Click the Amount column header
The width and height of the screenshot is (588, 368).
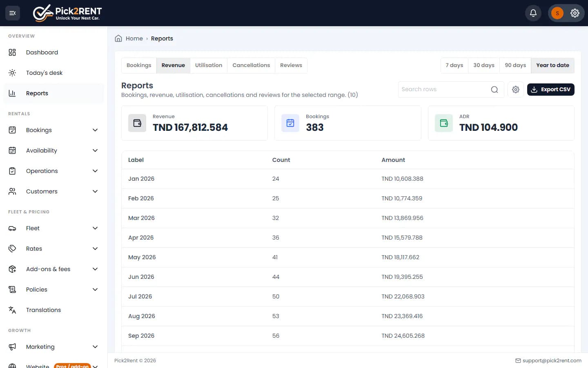393,160
